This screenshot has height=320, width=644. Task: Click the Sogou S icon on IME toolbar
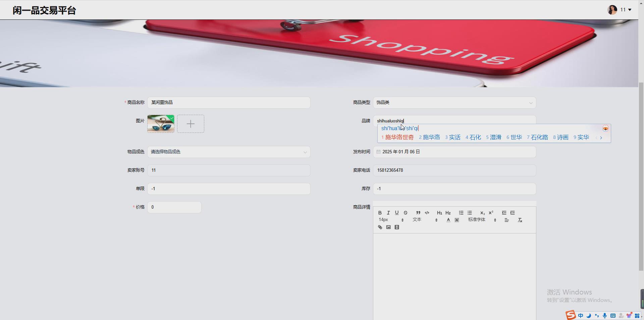click(x=571, y=315)
